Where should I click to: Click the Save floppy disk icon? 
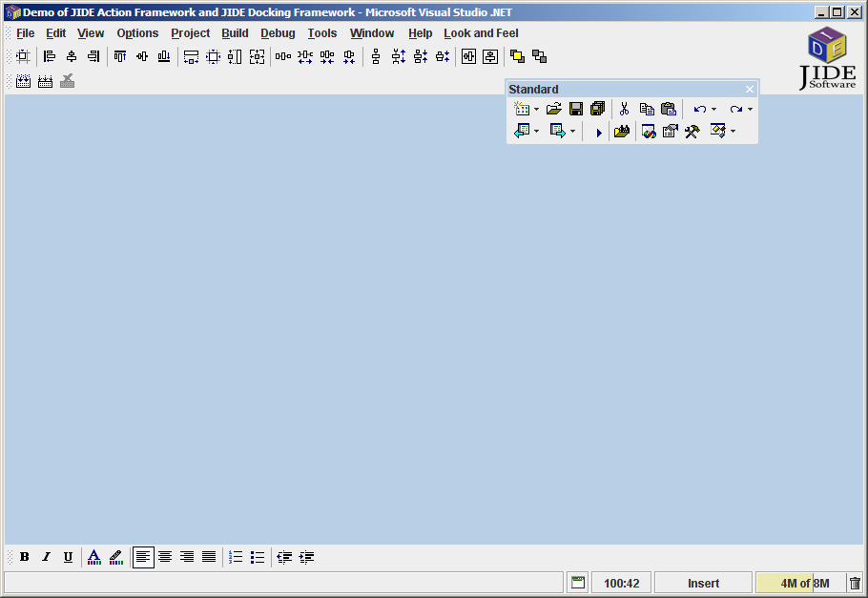576,109
